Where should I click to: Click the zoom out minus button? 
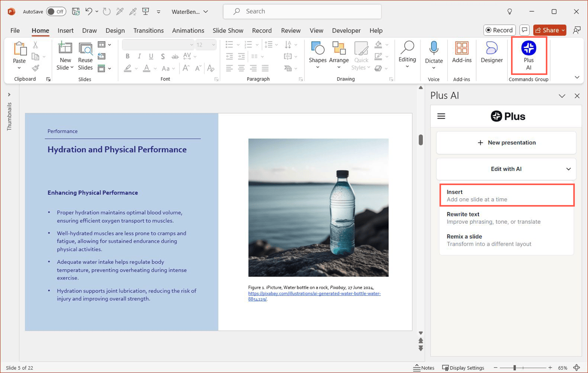tap(496, 368)
